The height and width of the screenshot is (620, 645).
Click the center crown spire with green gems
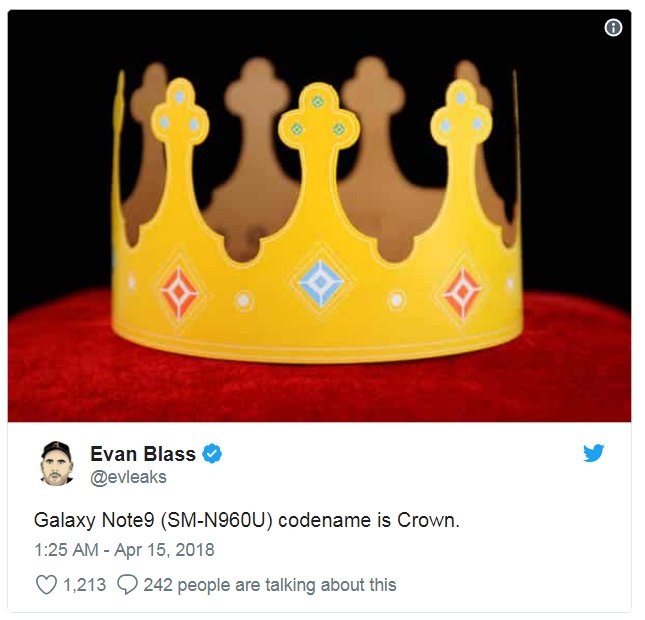pyautogui.click(x=319, y=130)
